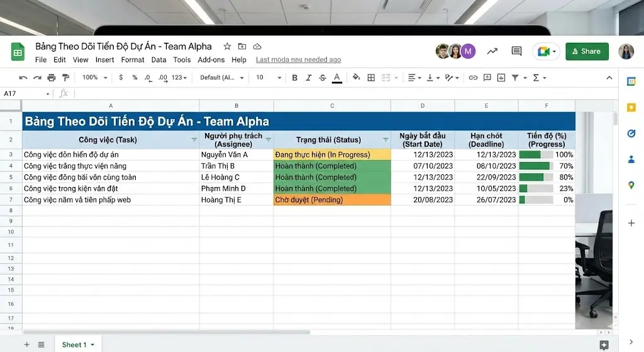Open the Tools menu
Image resolution: width=644 pixels, height=352 pixels.
tap(182, 60)
